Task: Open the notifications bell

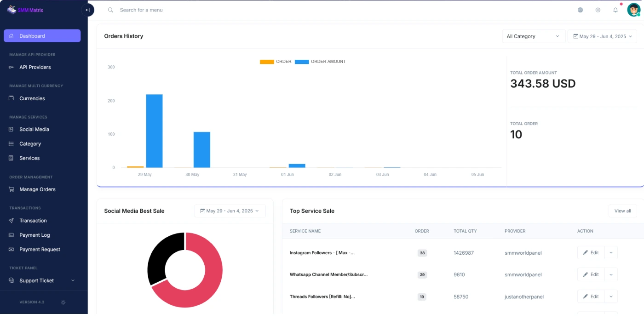Action: pos(615,10)
